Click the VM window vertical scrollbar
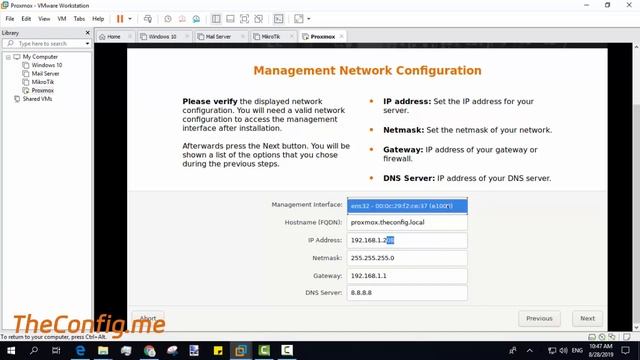 (636, 186)
